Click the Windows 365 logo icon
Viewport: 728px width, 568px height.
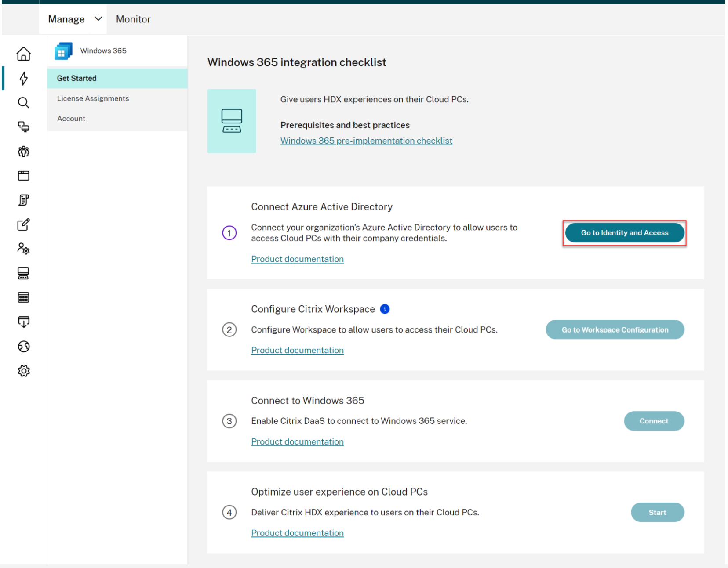tap(63, 51)
